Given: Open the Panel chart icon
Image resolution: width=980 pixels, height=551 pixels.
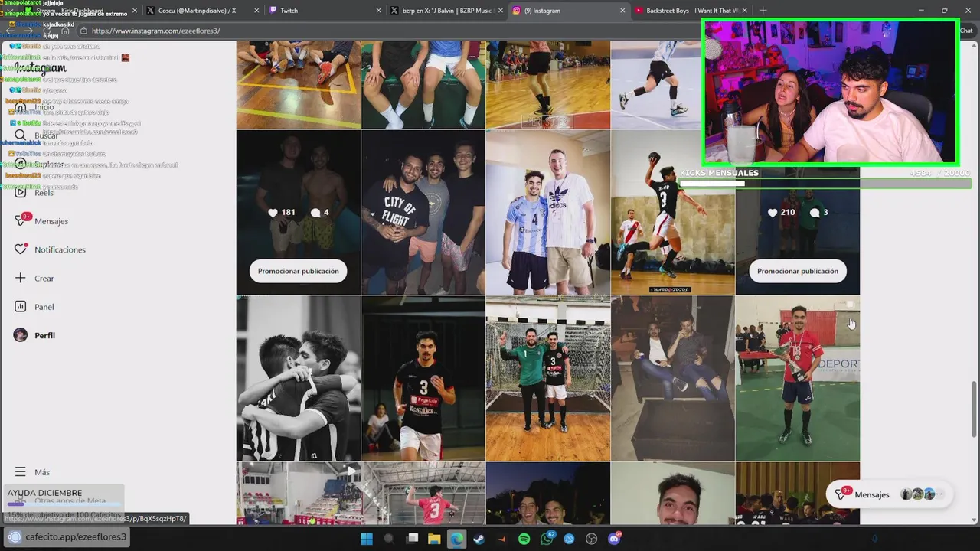Looking at the screenshot, I should 21,307.
